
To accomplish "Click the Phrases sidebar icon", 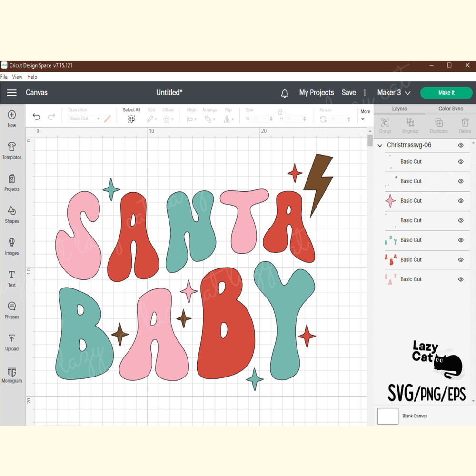I will [12, 310].
